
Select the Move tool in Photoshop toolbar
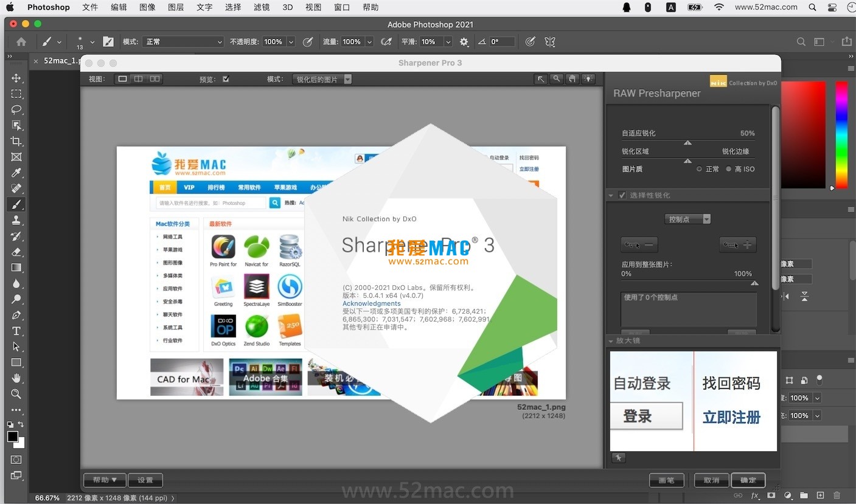pyautogui.click(x=16, y=78)
